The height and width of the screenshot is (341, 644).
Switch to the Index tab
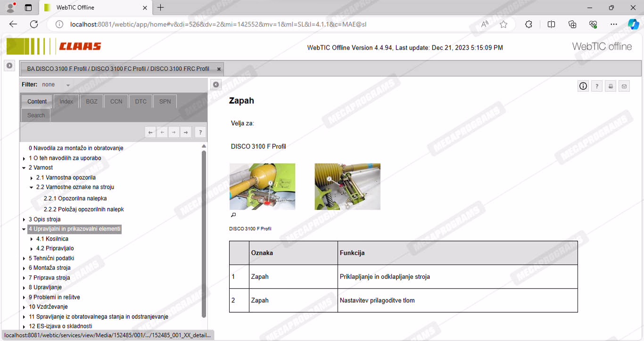[66, 101]
